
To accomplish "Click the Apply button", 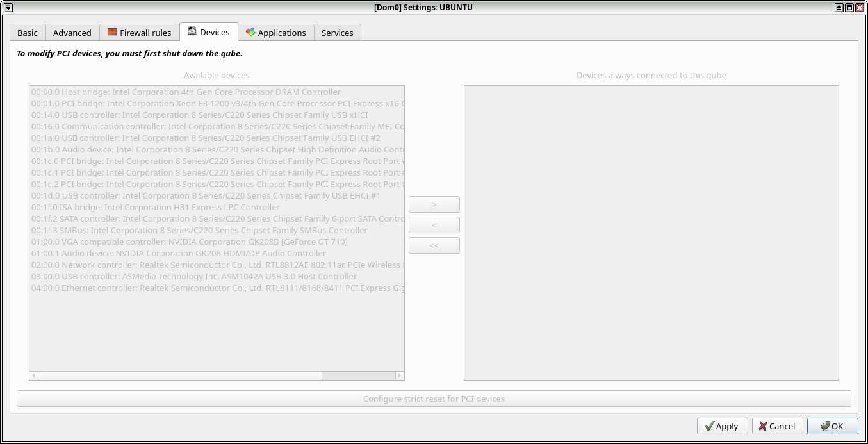I will 721,426.
